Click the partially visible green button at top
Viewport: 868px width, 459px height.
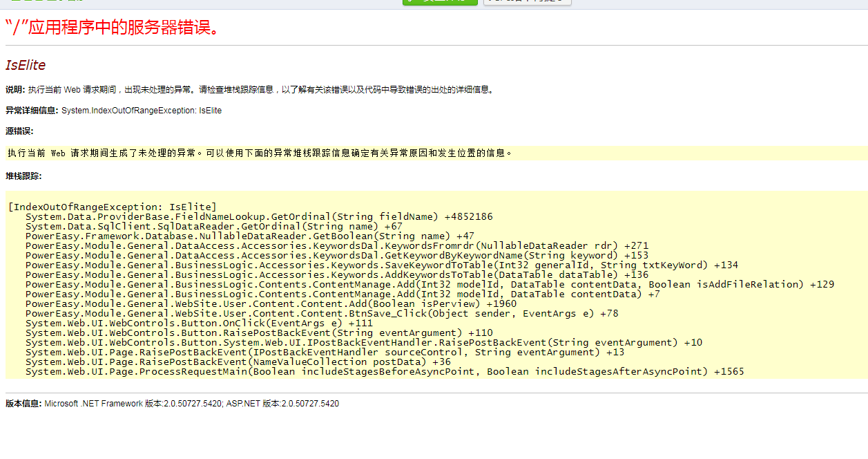(440, 2)
